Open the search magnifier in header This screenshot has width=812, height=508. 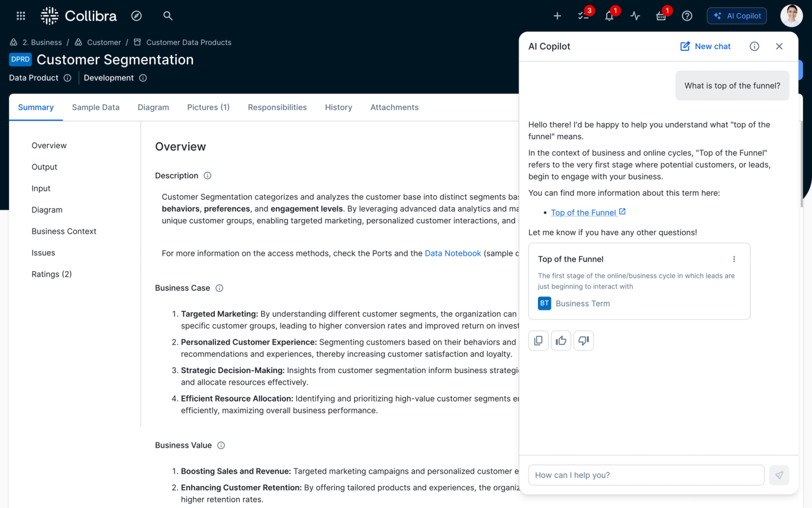[167, 16]
